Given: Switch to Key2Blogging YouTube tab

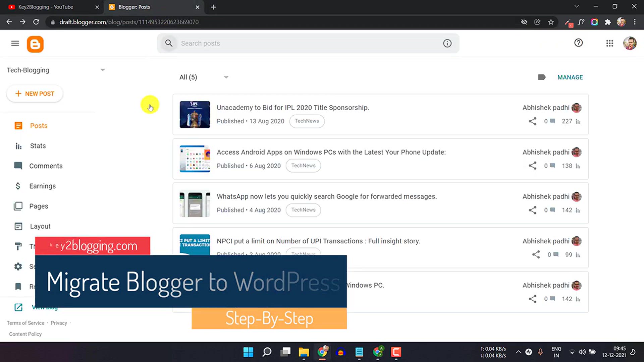Looking at the screenshot, I should pyautogui.click(x=46, y=7).
